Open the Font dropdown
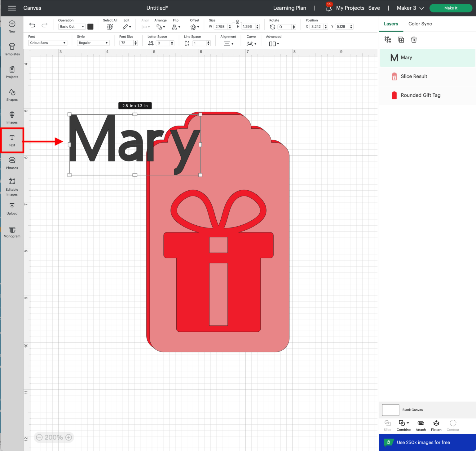This screenshot has width=476, height=451. tap(47, 43)
